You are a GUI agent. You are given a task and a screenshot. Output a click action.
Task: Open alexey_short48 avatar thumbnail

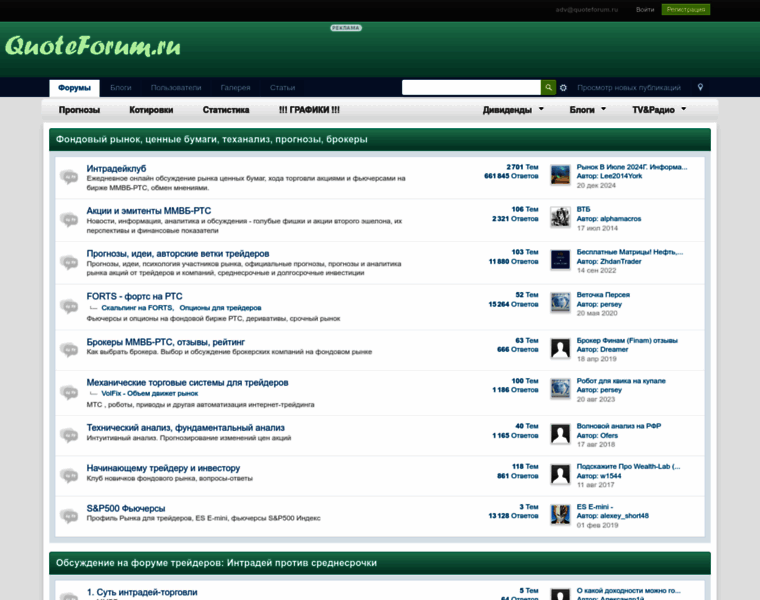click(560, 515)
